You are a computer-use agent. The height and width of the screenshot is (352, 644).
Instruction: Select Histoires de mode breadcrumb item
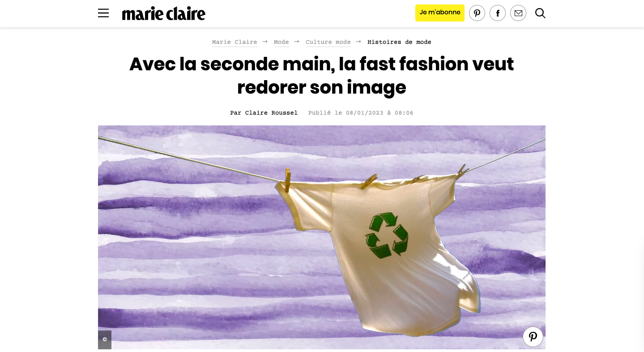(x=399, y=42)
